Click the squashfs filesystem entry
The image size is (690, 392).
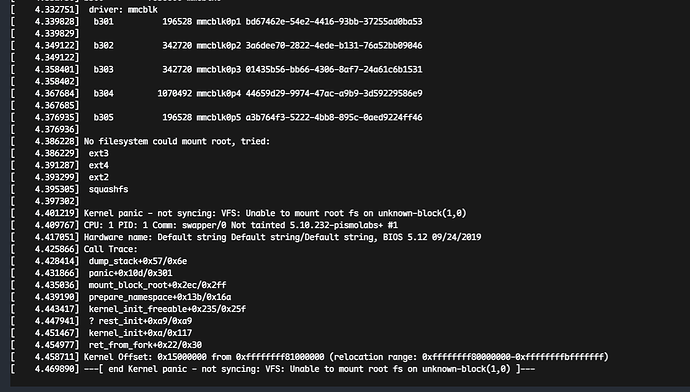pyautogui.click(x=108, y=189)
